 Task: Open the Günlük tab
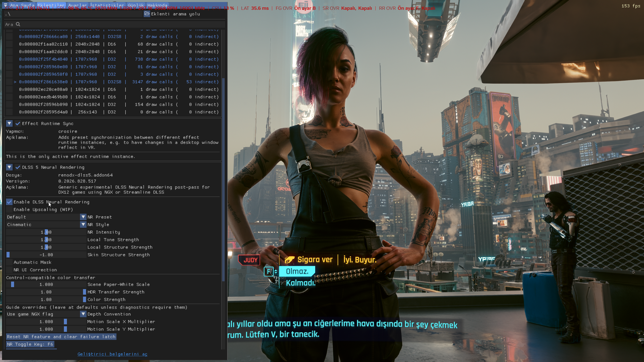(136, 5)
